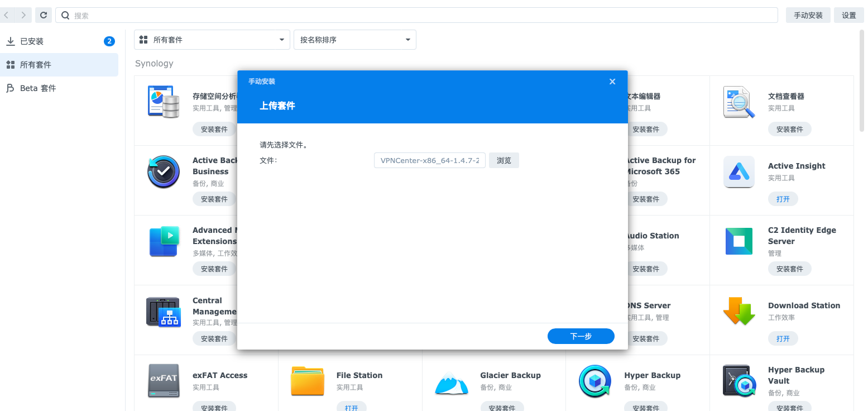The width and height of the screenshot is (868, 411).
Task: Click the selected file path field
Action: coord(429,160)
